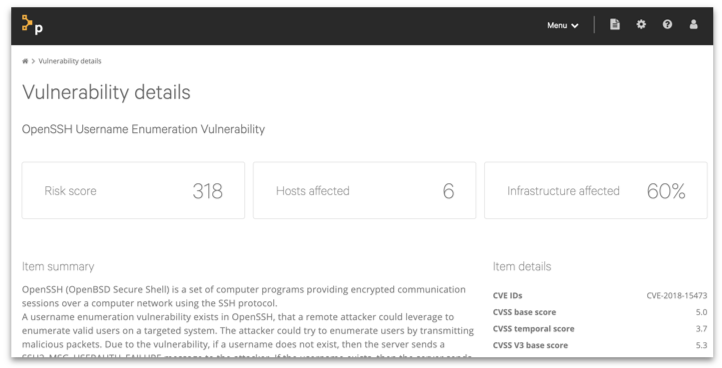This screenshot has width=722, height=368.
Task: Click the Prevalent logo icon
Action: 32,24
